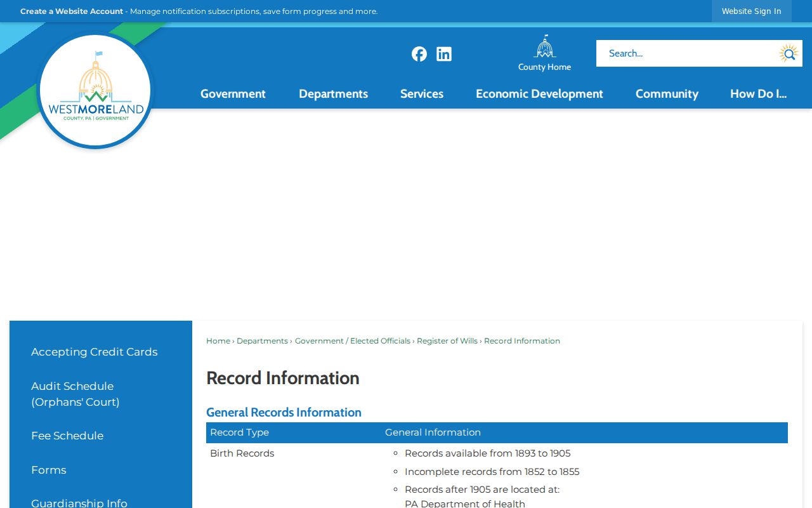The width and height of the screenshot is (812, 508).
Task: Go to Register of Wills breadcrumb
Action: (447, 341)
